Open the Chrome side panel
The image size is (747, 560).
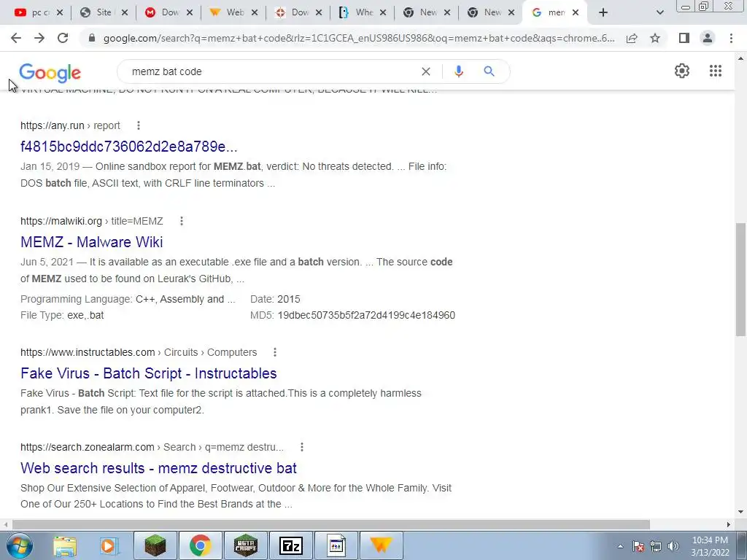[x=684, y=38]
